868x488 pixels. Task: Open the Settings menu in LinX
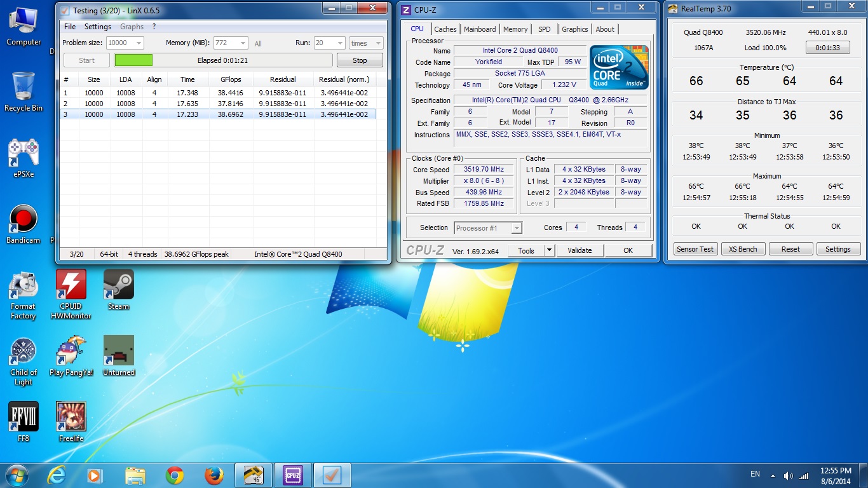[x=98, y=27]
